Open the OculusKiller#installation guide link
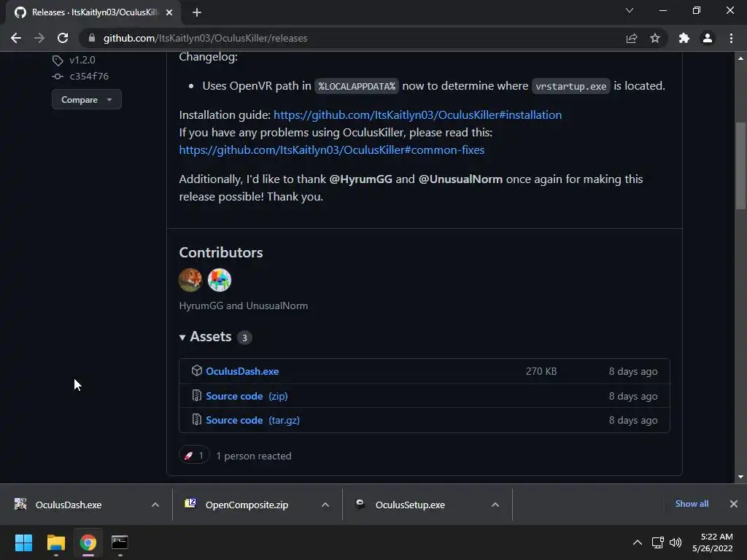This screenshot has width=747, height=560. pos(417,114)
